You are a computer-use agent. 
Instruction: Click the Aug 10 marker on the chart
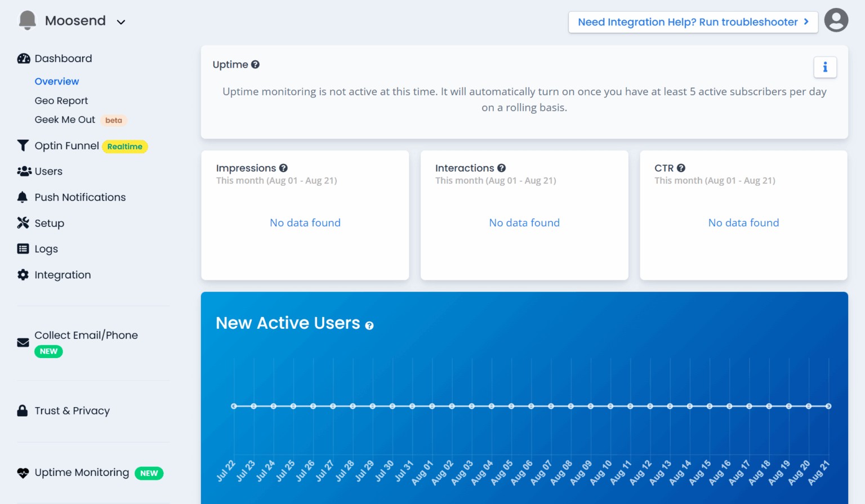[x=610, y=405]
